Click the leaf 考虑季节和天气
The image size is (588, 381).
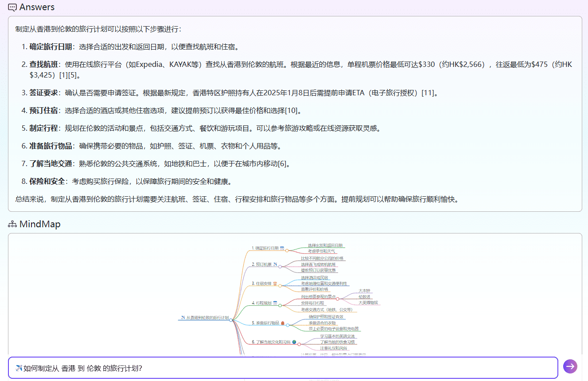click(x=322, y=251)
